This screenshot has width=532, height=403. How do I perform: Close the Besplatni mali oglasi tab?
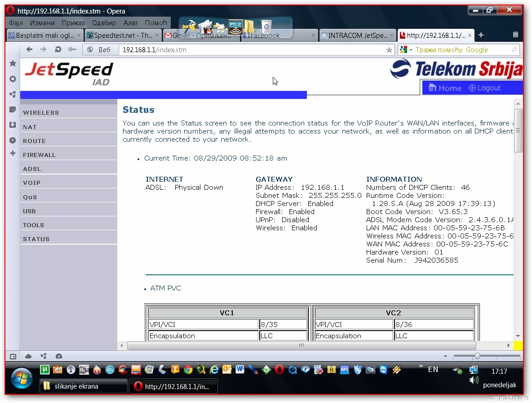pyautogui.click(x=79, y=36)
